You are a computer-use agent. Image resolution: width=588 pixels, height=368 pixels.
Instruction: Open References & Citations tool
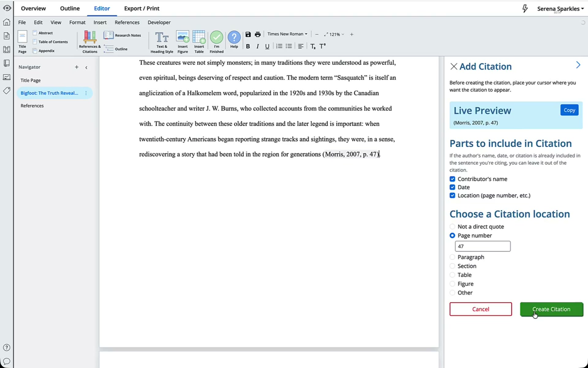[x=90, y=42]
